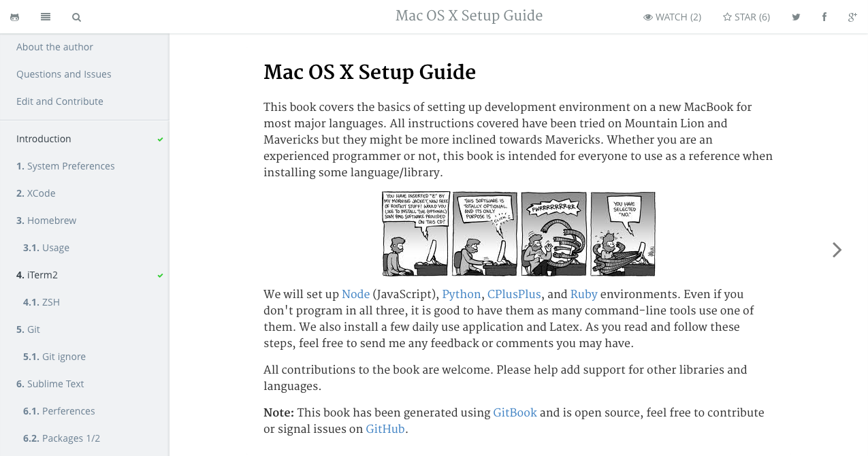Follow the GitBook hyperlink

515,413
